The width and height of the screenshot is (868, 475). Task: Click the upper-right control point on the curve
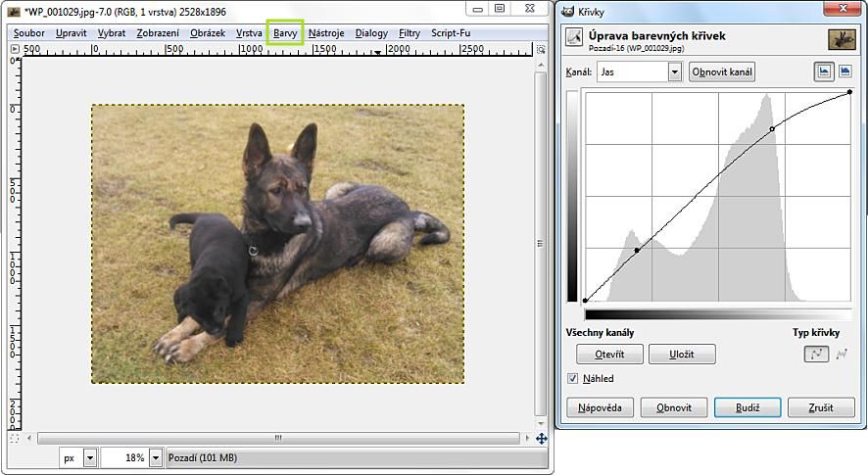[848, 92]
